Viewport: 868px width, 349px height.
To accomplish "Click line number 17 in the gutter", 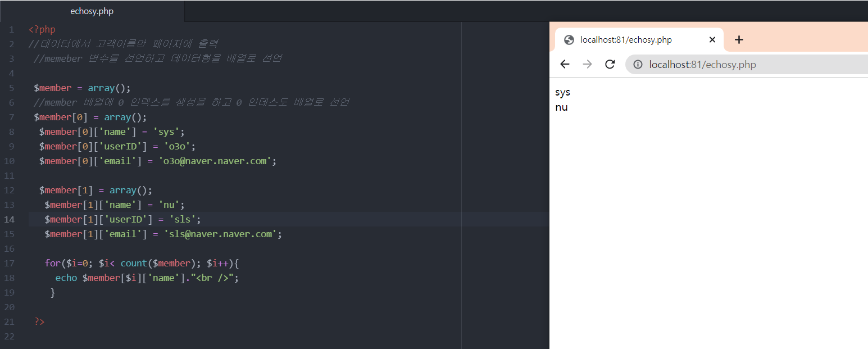I will point(10,263).
